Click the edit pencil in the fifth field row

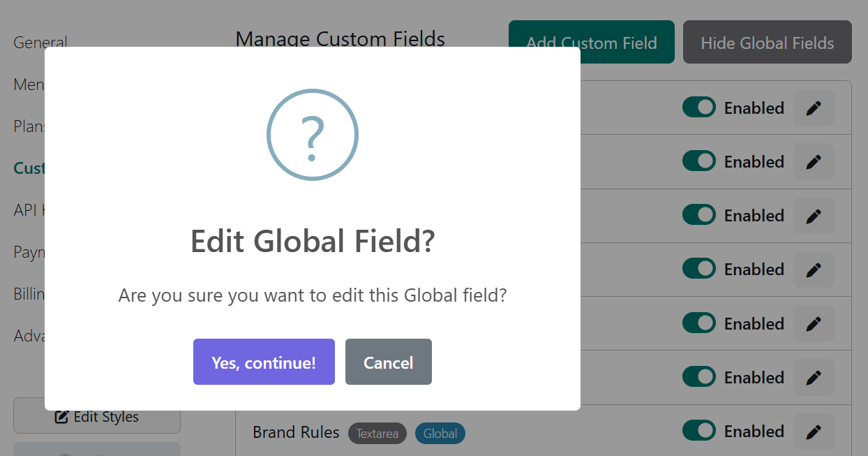pos(814,324)
